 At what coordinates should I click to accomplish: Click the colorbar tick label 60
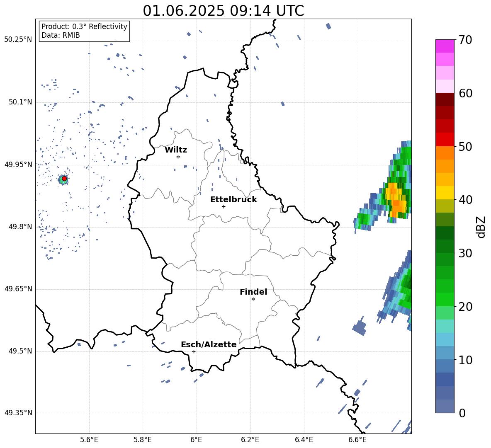click(x=466, y=93)
